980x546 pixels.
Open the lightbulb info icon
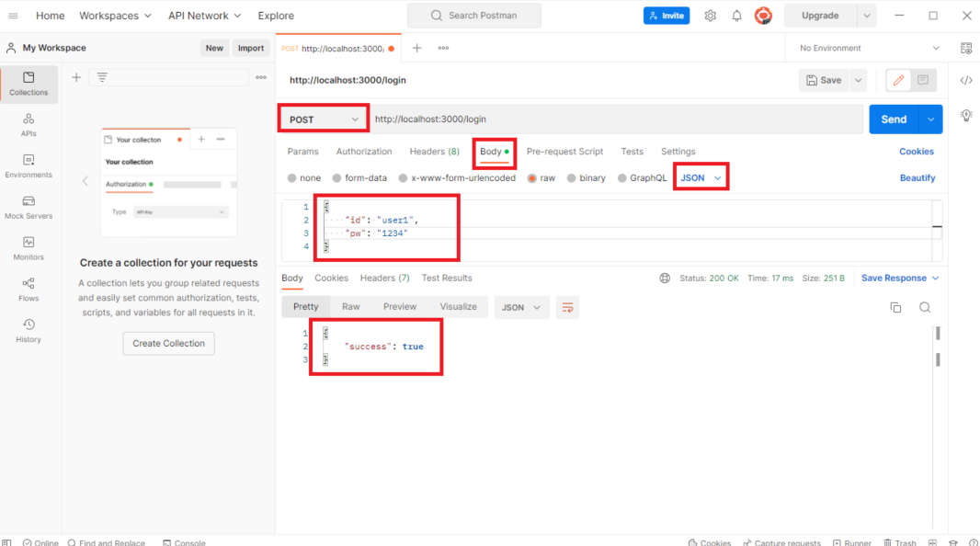966,116
